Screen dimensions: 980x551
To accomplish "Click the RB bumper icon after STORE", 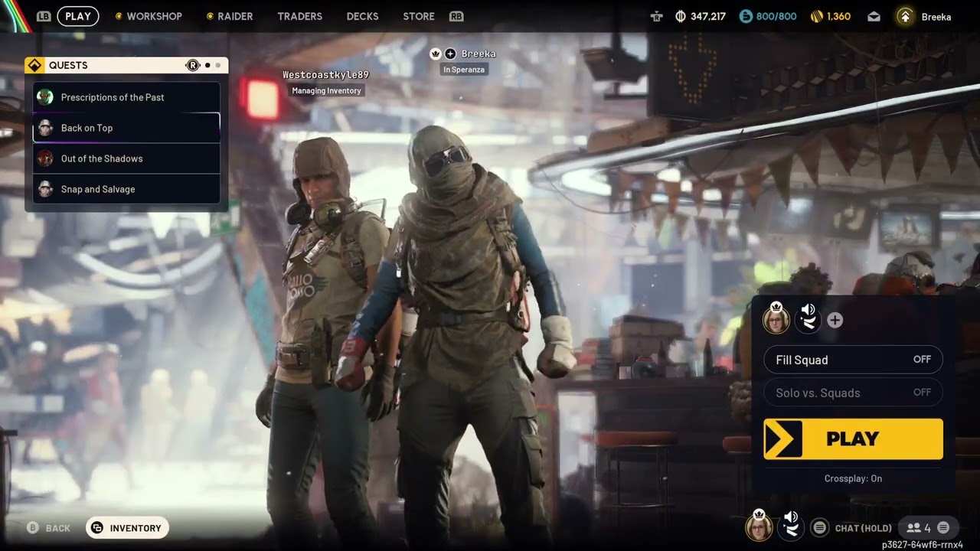I will point(456,16).
